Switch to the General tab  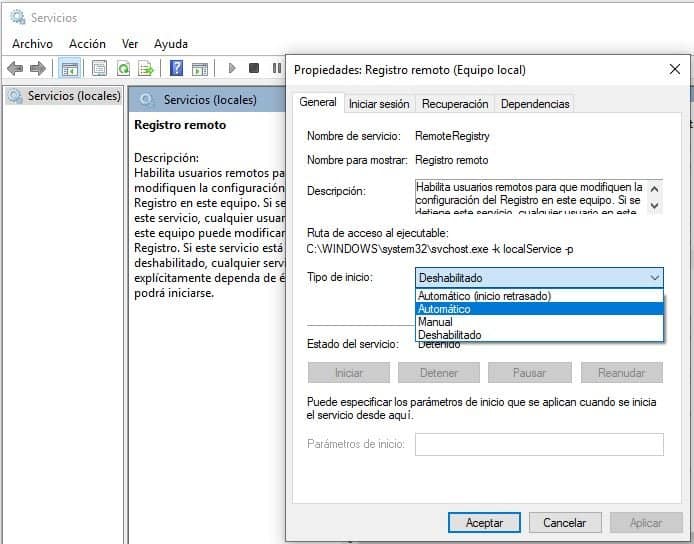[318, 102]
